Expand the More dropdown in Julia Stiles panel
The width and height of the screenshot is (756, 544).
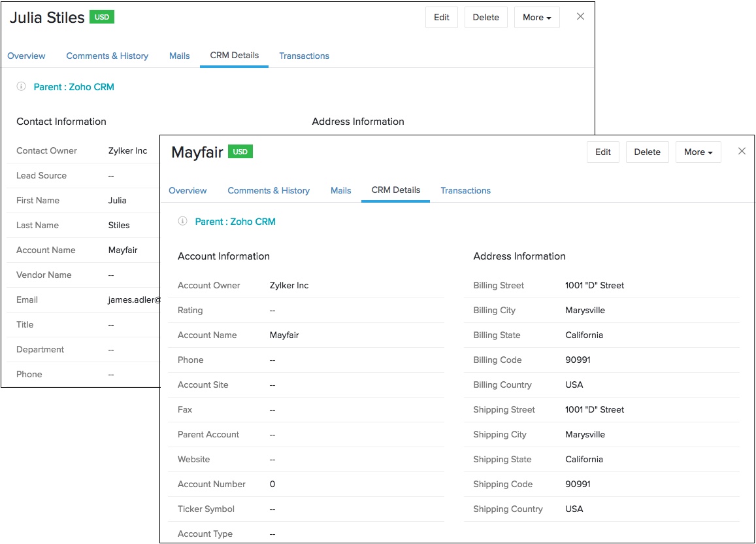536,17
